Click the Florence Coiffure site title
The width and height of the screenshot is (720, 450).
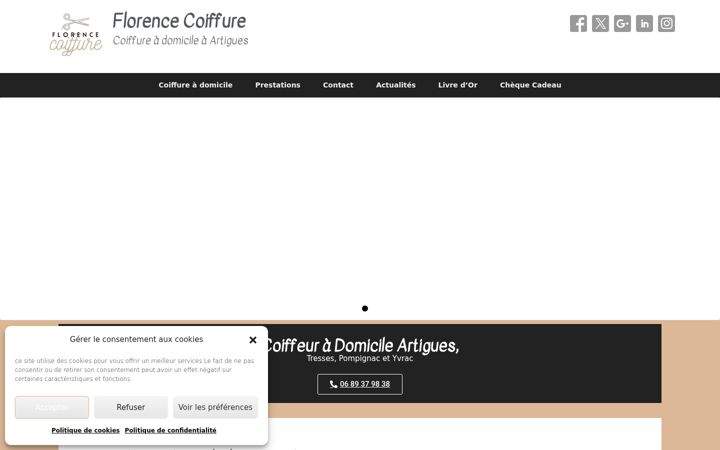(179, 21)
